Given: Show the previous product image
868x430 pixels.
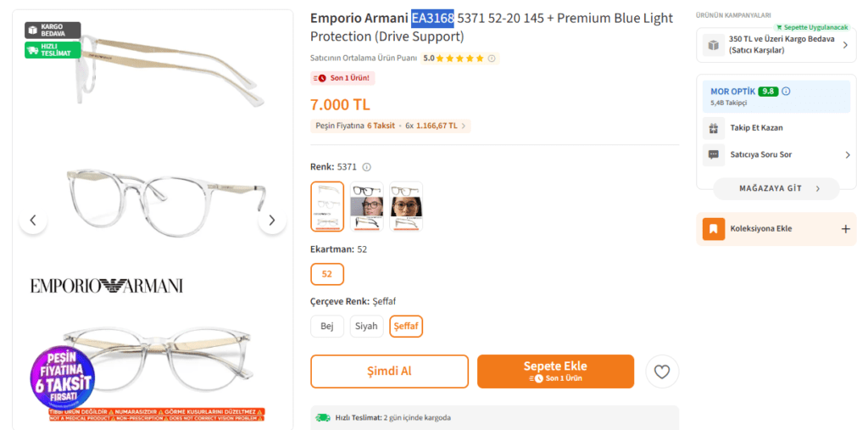Looking at the screenshot, I should (33, 221).
